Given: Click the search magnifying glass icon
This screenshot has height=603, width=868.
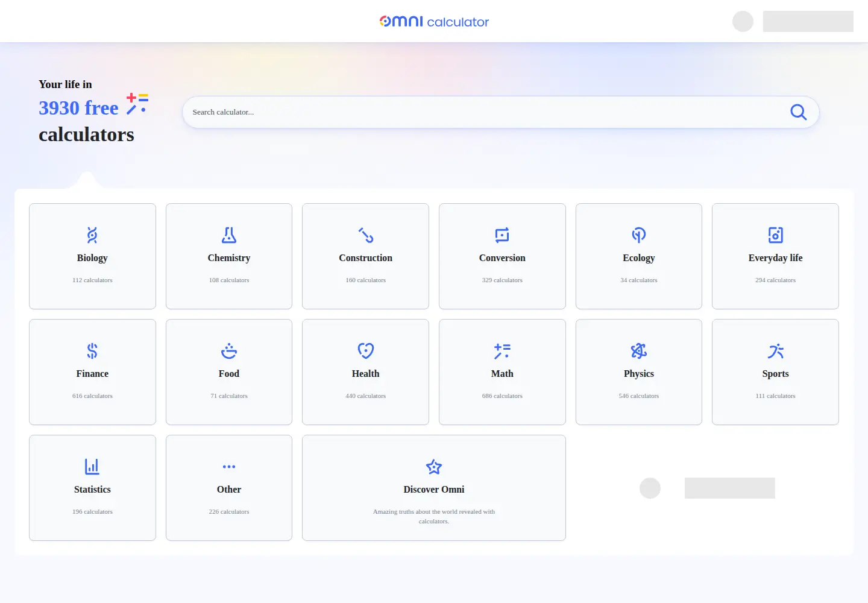Looking at the screenshot, I should [x=798, y=112].
